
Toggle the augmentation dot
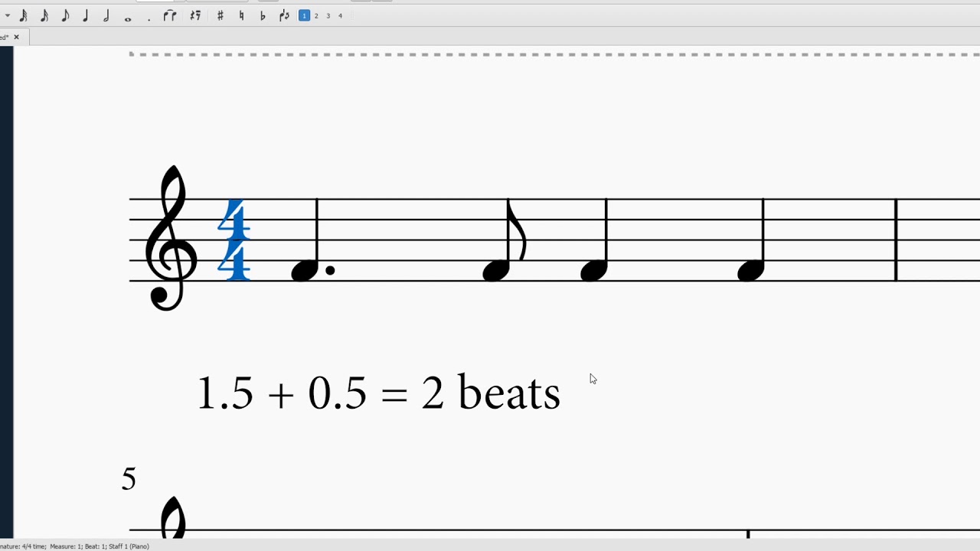click(x=149, y=18)
